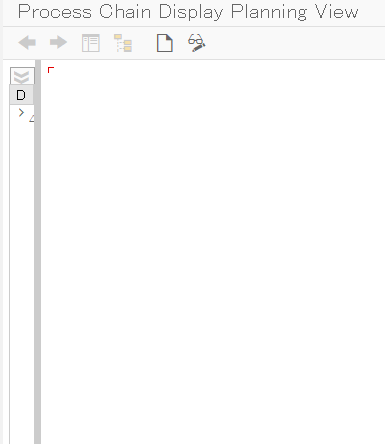Switch Display/Change mode with glasses-pencil icon

point(197,43)
